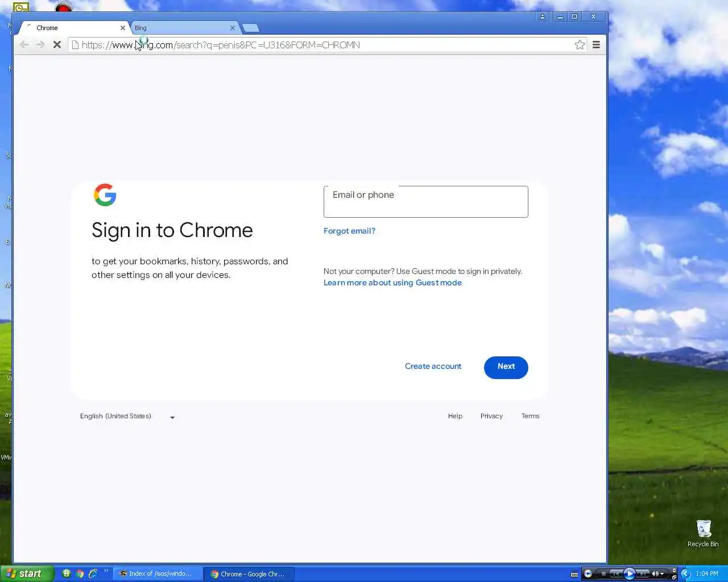Minimize the Chrome window
This screenshot has height=582, width=728.
click(x=560, y=17)
